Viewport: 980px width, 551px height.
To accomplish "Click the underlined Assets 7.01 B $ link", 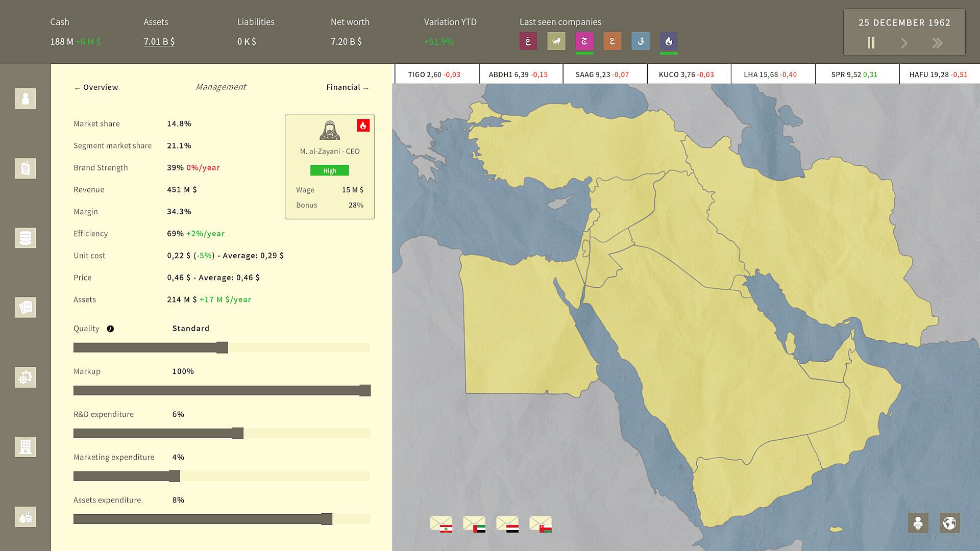I will (159, 42).
